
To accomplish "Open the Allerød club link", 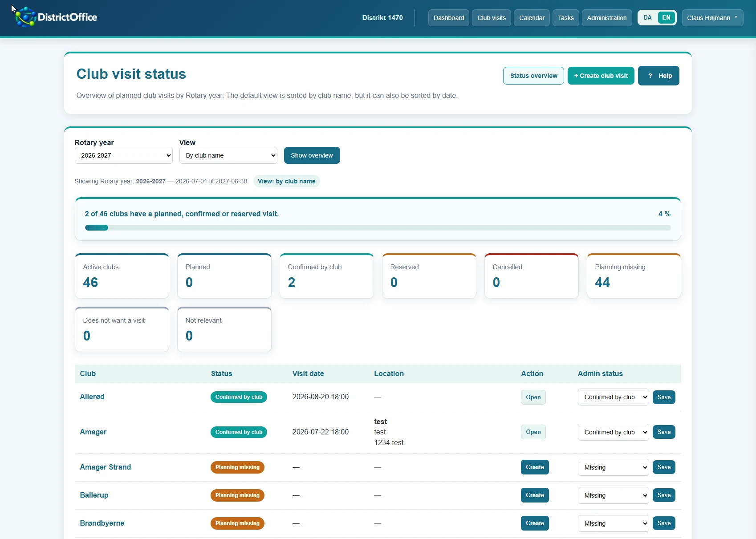I will [x=92, y=397].
